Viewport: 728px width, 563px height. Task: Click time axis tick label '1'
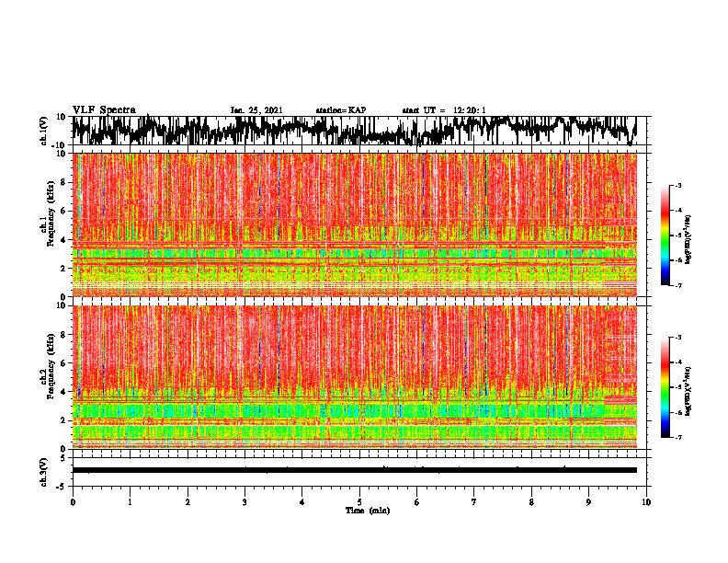tap(130, 502)
